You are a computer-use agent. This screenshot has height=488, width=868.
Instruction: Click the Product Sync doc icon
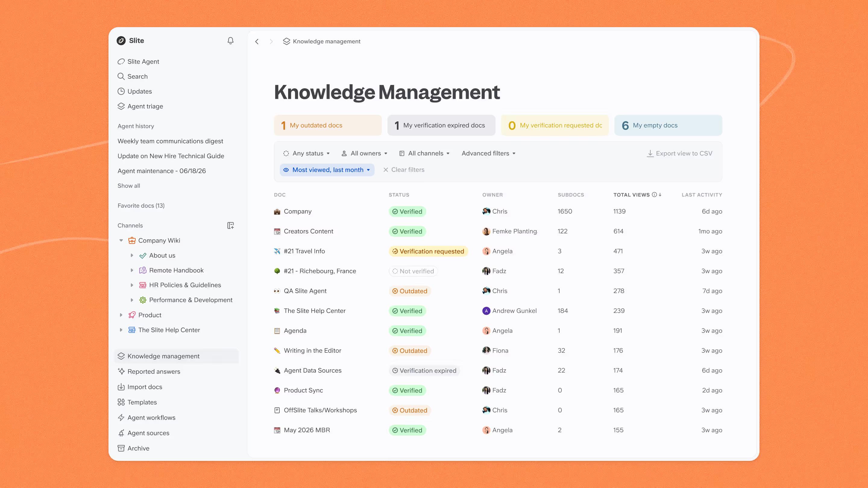[277, 390]
